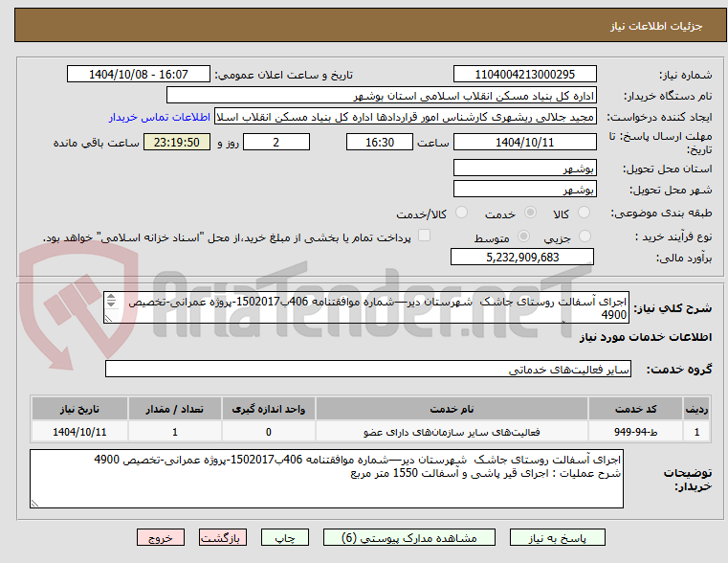Click table date cell 1404/10/11

[79, 432]
